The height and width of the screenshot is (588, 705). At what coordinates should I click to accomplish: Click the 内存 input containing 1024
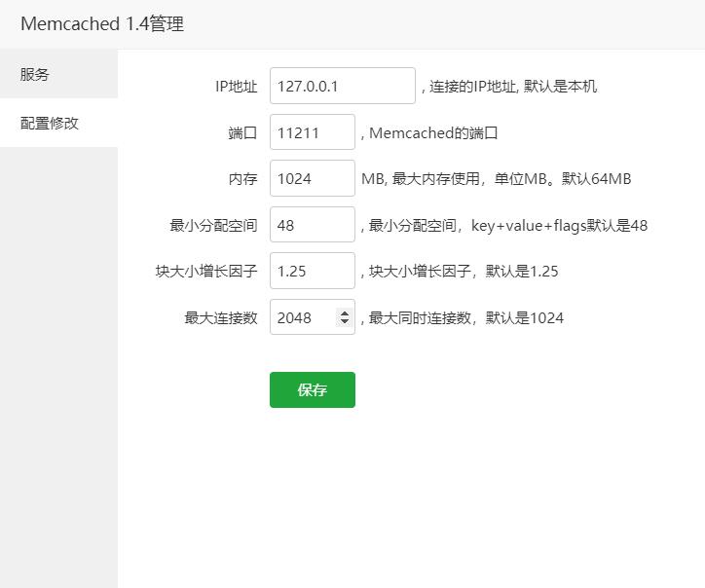click(313, 178)
